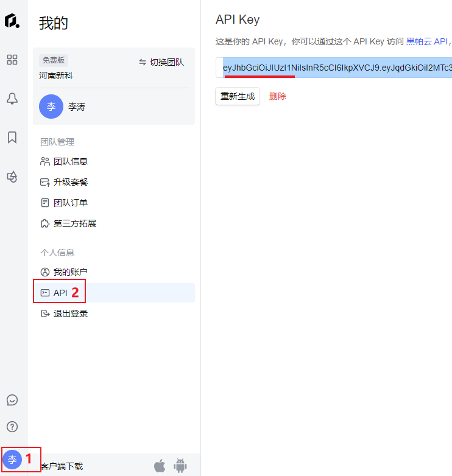The image size is (452, 476).
Task: Open the shapes template icon in the sidebar
Action: pos(12,177)
